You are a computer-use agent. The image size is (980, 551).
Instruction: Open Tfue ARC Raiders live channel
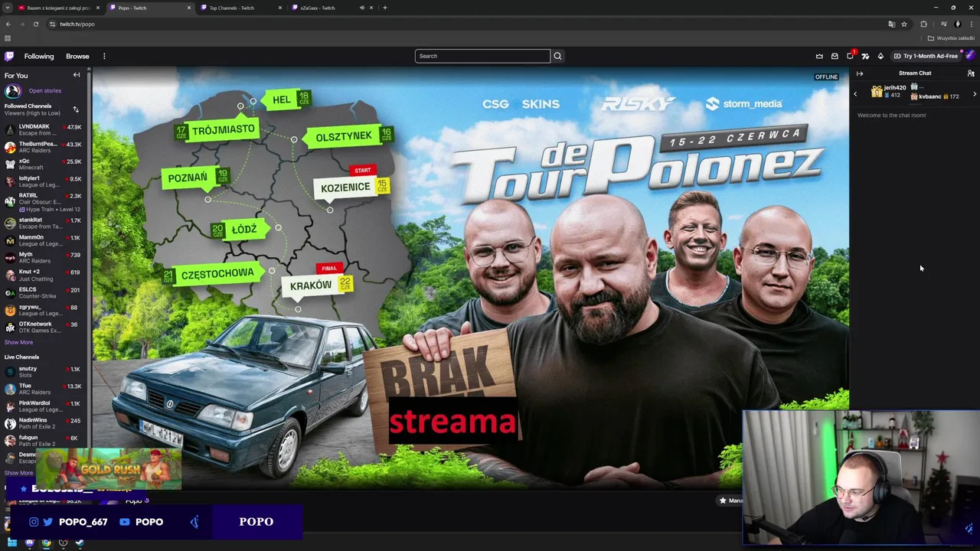click(44, 389)
